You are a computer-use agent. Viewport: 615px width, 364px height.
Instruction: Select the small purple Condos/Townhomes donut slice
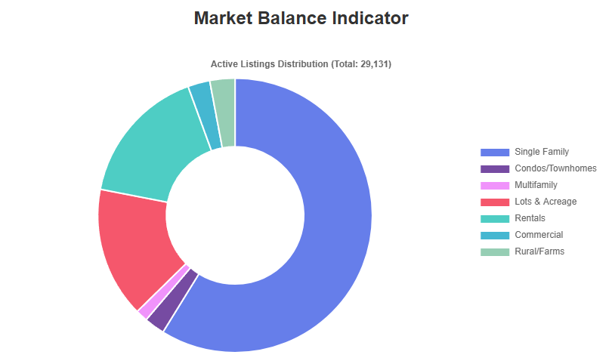[x=172, y=301]
